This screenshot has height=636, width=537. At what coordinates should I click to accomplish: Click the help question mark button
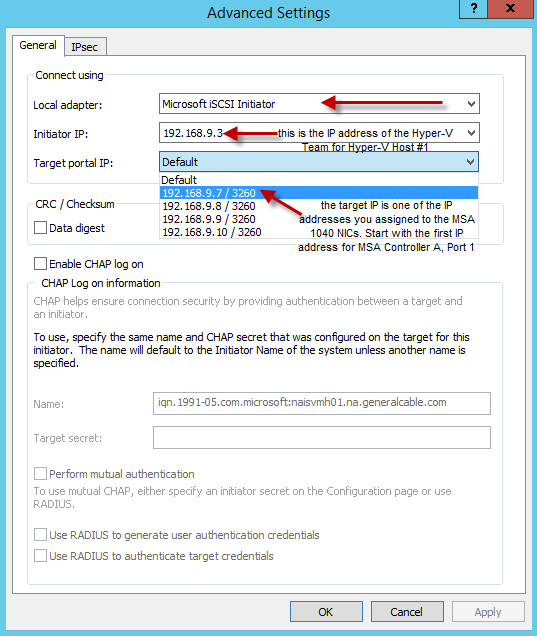point(473,9)
